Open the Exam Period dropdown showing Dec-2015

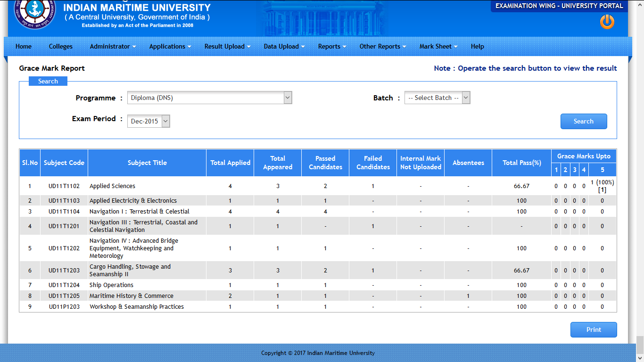[149, 121]
